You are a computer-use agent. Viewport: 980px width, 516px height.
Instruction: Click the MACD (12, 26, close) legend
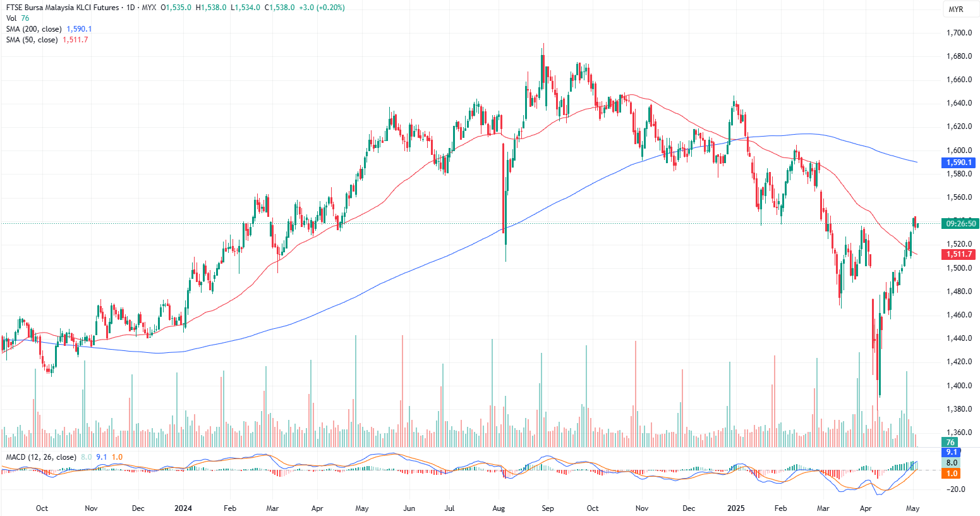pos(41,457)
